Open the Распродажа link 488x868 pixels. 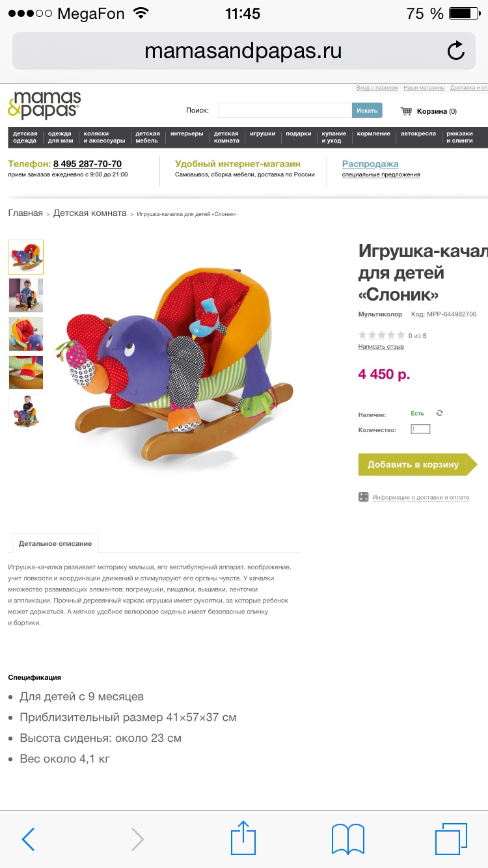[370, 164]
